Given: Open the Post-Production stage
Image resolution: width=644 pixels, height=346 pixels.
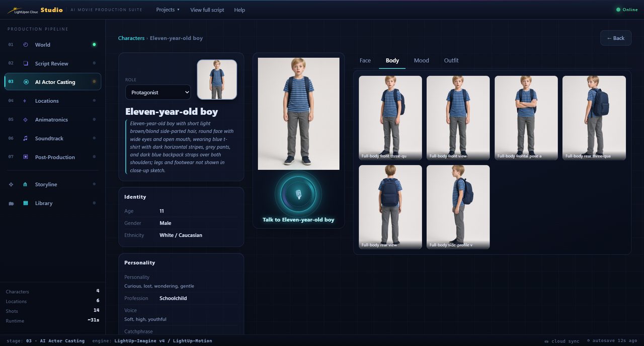Looking at the screenshot, I should point(52,157).
